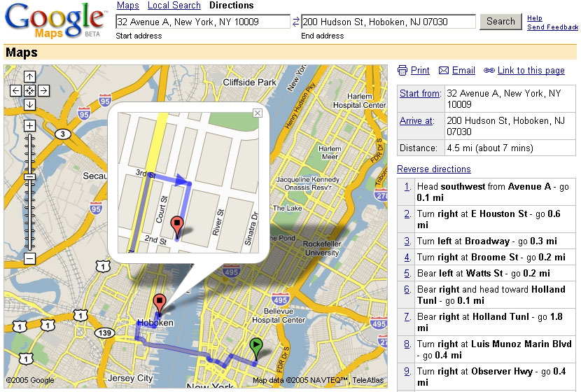Click 'Turn left at Broadway' step text
Viewport: 581px width, 392px height.
click(463, 241)
